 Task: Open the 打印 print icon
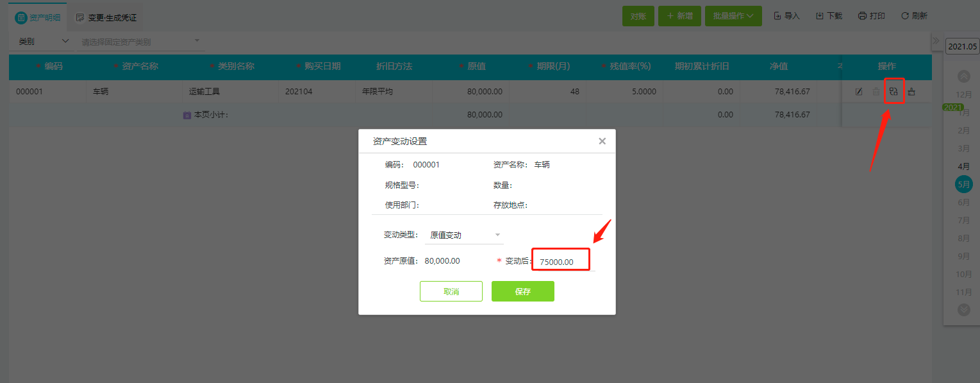[870, 15]
